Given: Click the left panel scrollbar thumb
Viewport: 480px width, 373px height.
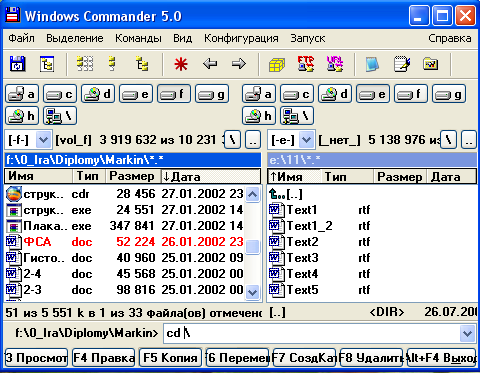Looking at the screenshot, I should pyautogui.click(x=253, y=247).
